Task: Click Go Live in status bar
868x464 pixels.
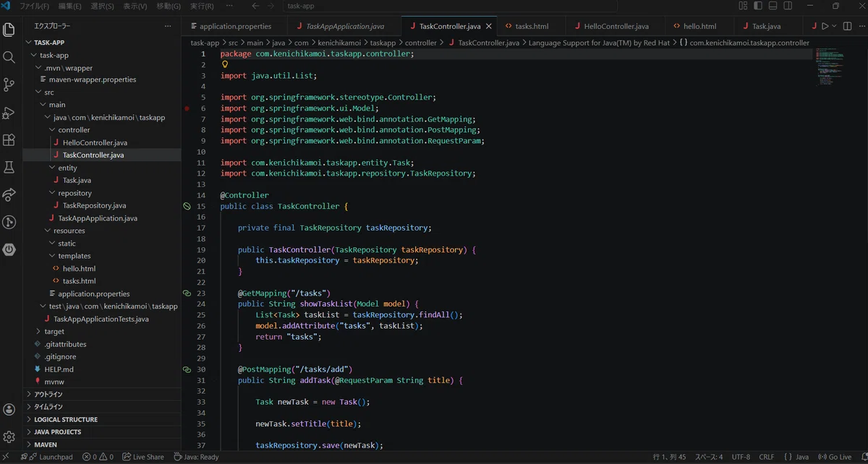Action: point(835,457)
